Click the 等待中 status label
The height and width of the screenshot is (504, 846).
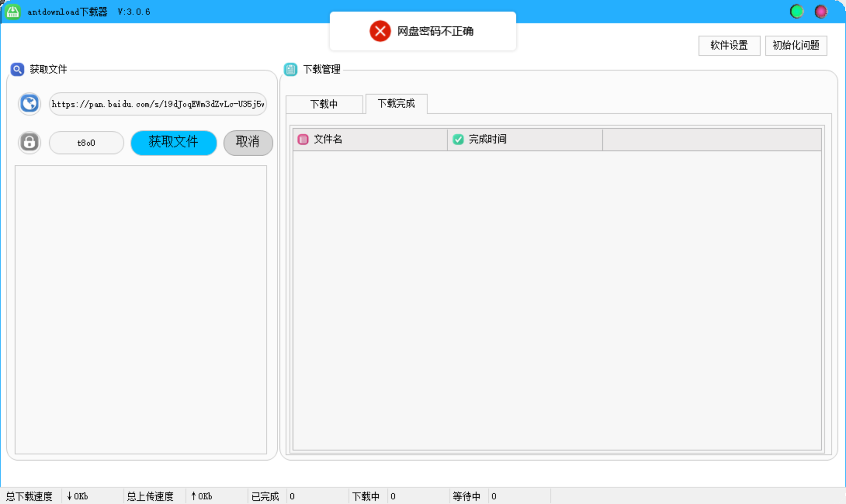pyautogui.click(x=467, y=496)
